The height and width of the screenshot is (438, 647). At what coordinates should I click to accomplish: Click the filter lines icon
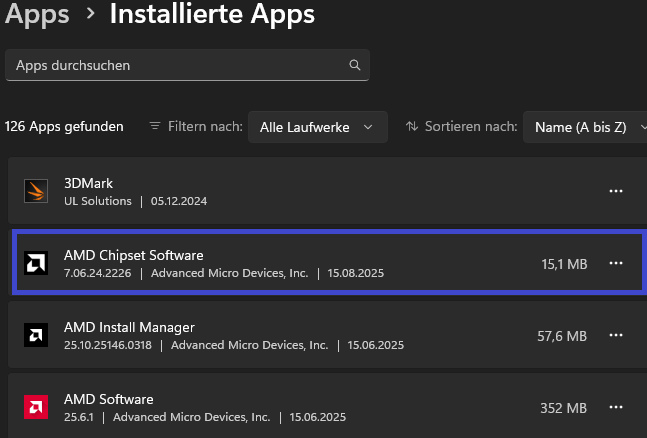pos(155,126)
